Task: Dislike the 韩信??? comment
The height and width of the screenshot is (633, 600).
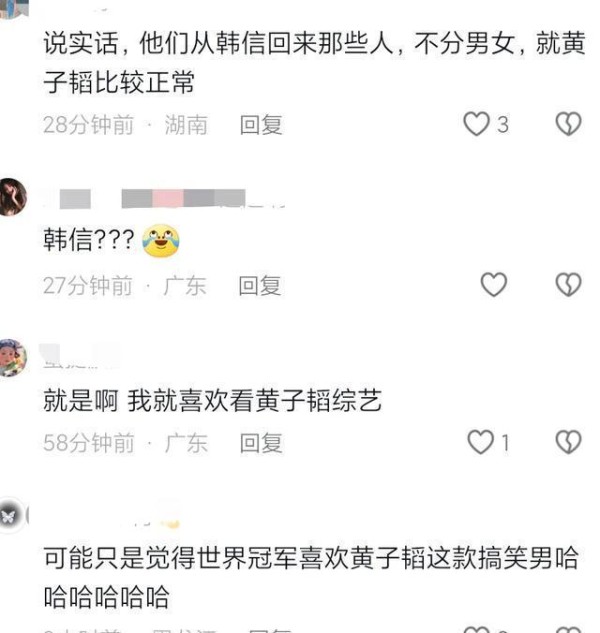Action: point(569,285)
